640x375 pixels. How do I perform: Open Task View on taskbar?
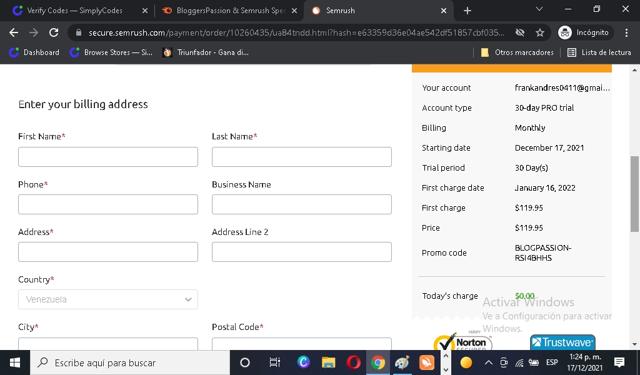[x=275, y=363]
